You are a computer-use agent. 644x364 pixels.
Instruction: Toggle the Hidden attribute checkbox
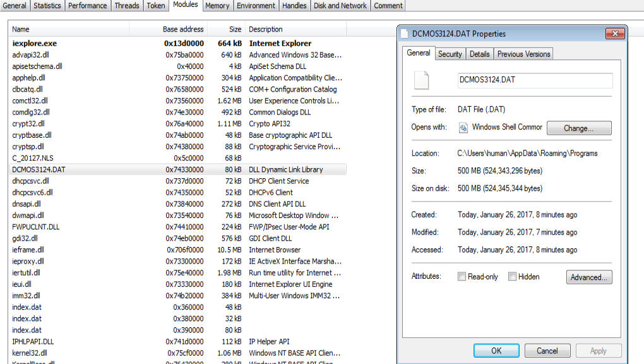(x=512, y=277)
